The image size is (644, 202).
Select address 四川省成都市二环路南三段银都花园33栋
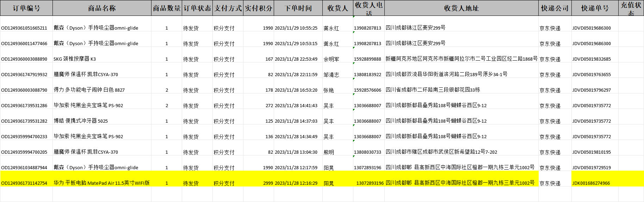(433, 90)
